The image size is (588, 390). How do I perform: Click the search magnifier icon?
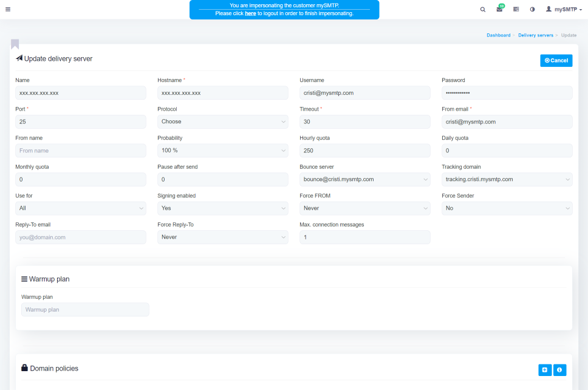pos(483,10)
